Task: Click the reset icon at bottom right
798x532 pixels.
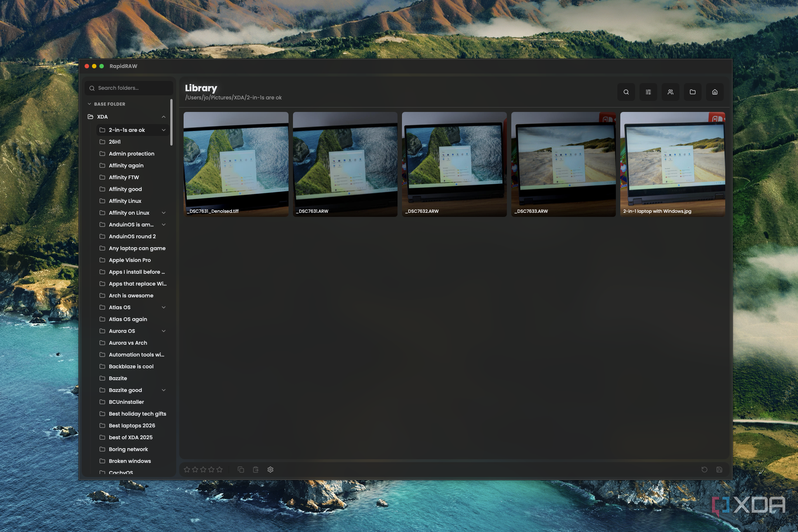Action: [705, 470]
